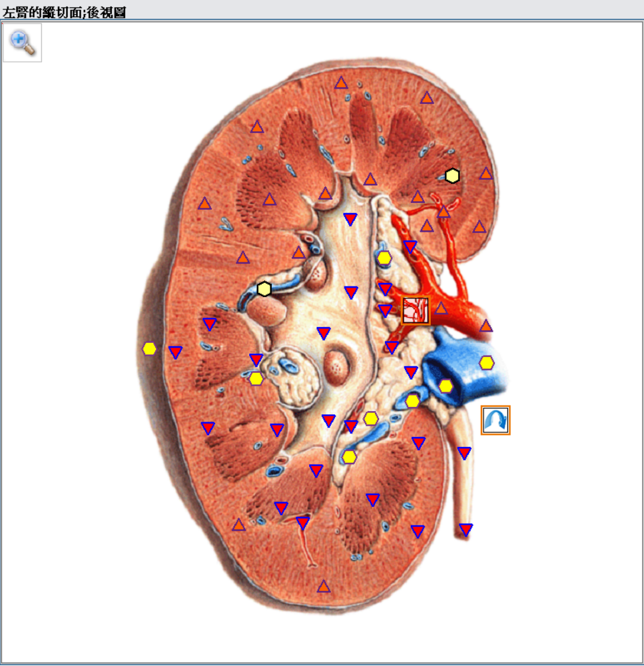Image resolution: width=644 pixels, height=666 pixels.
Task: Click the title text 左腎的縱切面;後視圖
Action: click(x=65, y=12)
